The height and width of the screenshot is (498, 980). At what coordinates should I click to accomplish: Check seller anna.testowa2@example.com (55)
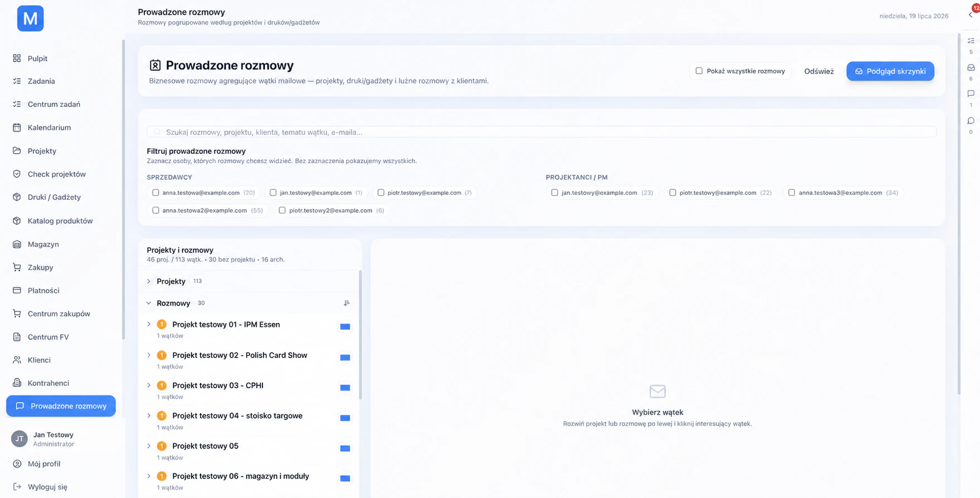pos(155,211)
